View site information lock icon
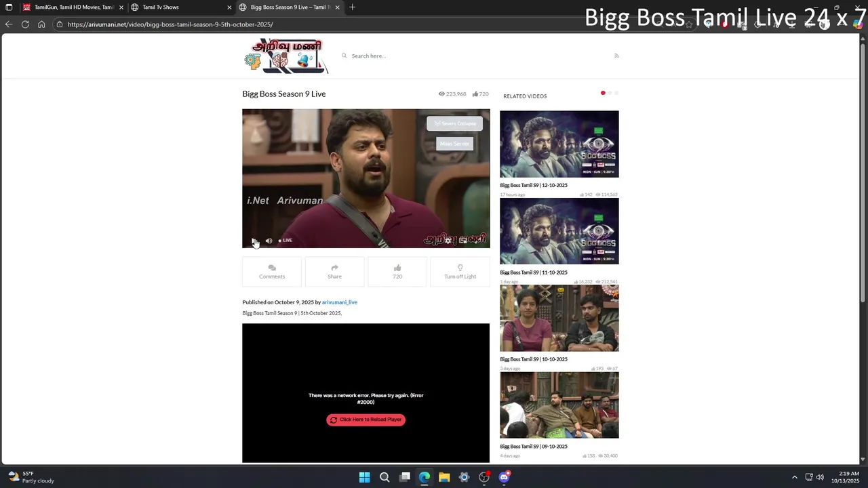The image size is (868, 488). coord(60,24)
